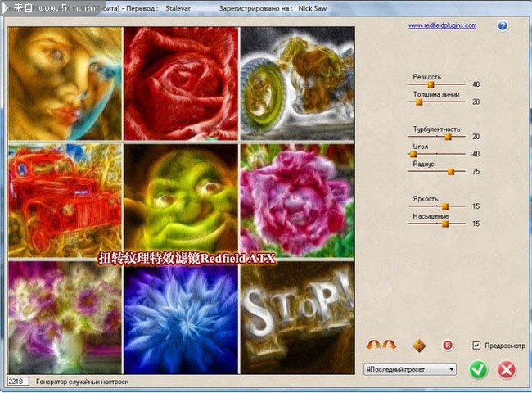This screenshot has width=532, height=393.
Task: Click the Яркость slider handle
Action: (445, 206)
